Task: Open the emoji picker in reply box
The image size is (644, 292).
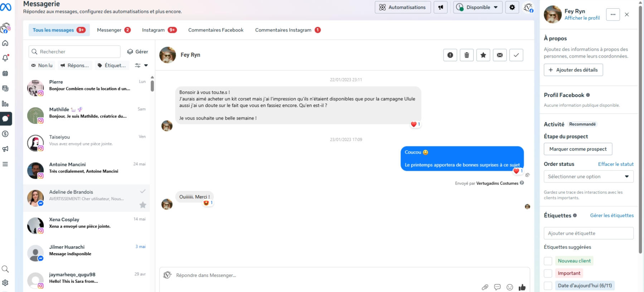Action: tap(510, 287)
